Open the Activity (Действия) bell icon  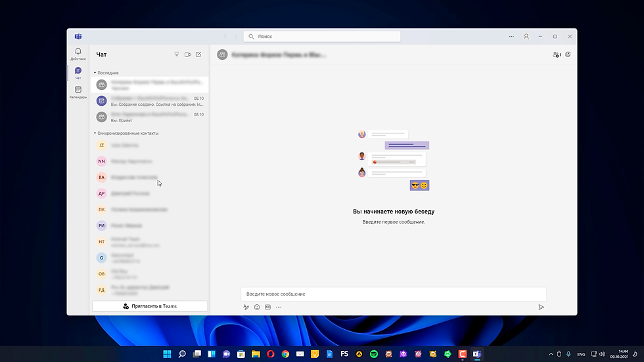[x=78, y=54]
